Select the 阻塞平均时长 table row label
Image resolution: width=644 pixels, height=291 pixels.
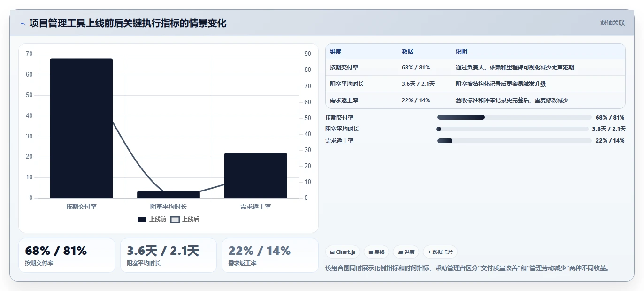(x=347, y=84)
